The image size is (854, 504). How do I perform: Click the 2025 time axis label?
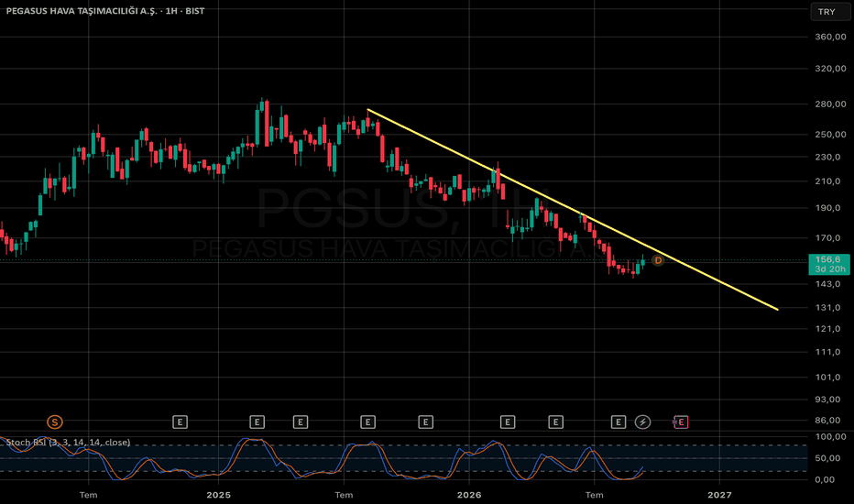click(x=218, y=495)
